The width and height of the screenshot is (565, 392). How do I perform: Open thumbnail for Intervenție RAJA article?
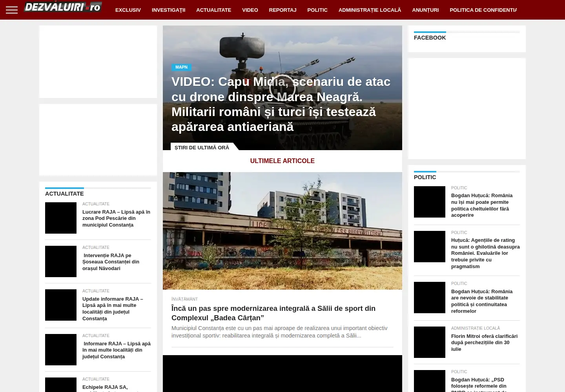pyautogui.click(x=61, y=261)
